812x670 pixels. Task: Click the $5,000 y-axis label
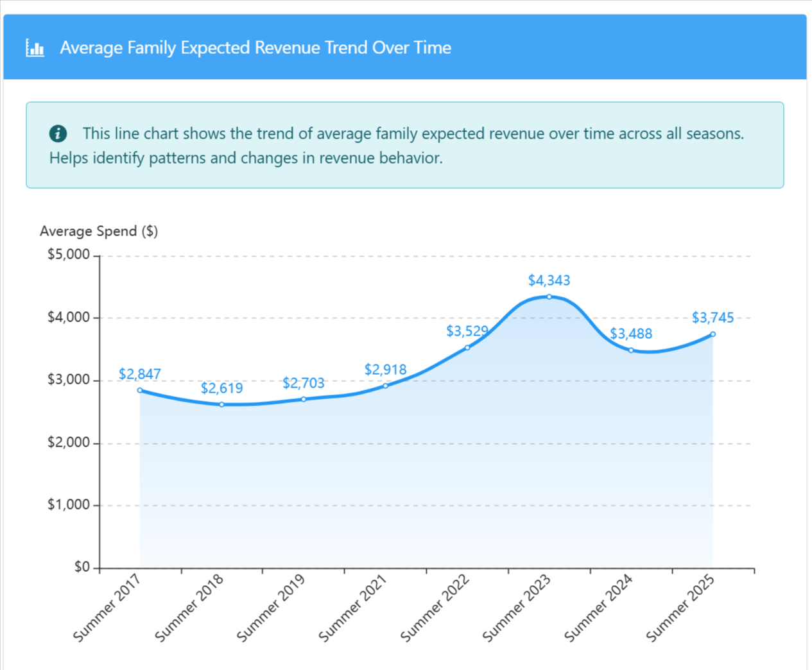pos(67,253)
